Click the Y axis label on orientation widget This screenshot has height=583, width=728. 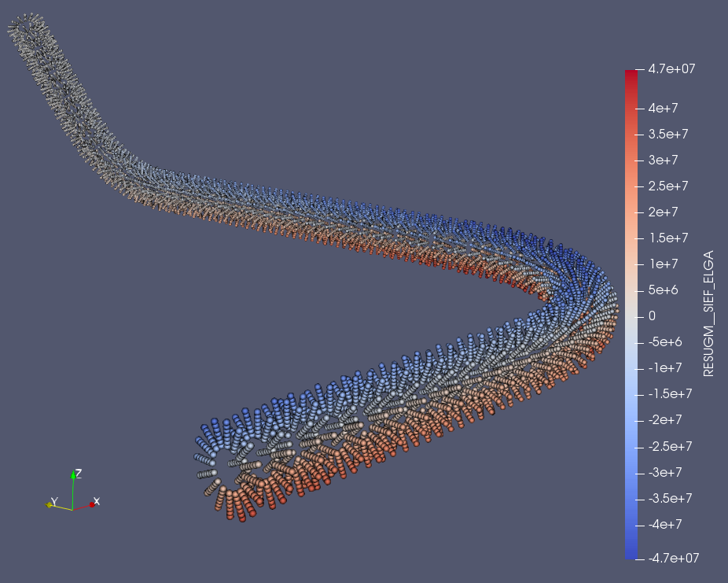point(53,501)
